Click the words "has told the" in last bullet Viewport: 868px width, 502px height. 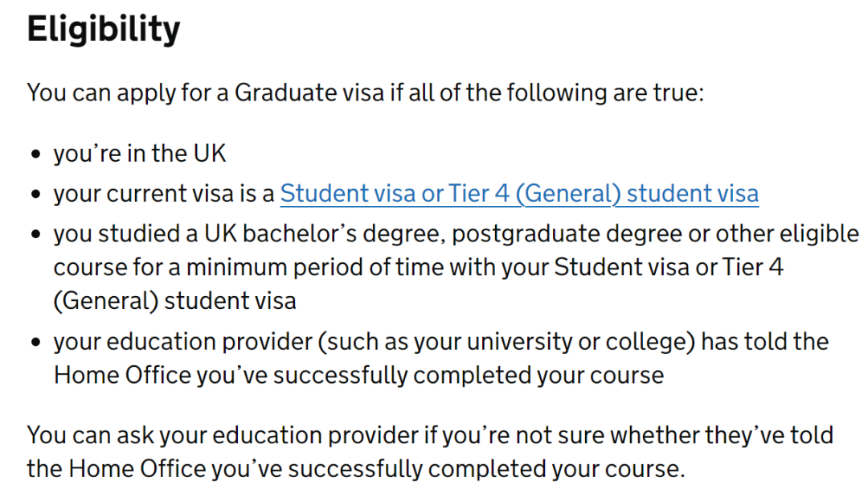point(765,342)
